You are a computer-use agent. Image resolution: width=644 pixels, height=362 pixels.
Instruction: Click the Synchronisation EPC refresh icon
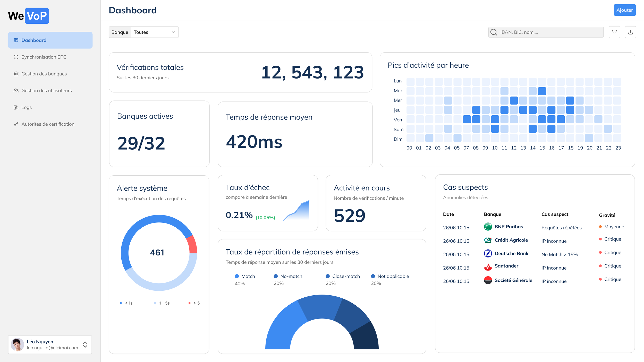[x=16, y=57]
